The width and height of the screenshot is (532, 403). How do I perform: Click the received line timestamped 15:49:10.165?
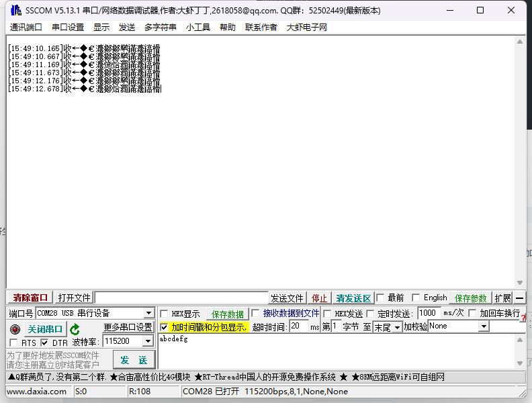[84, 48]
